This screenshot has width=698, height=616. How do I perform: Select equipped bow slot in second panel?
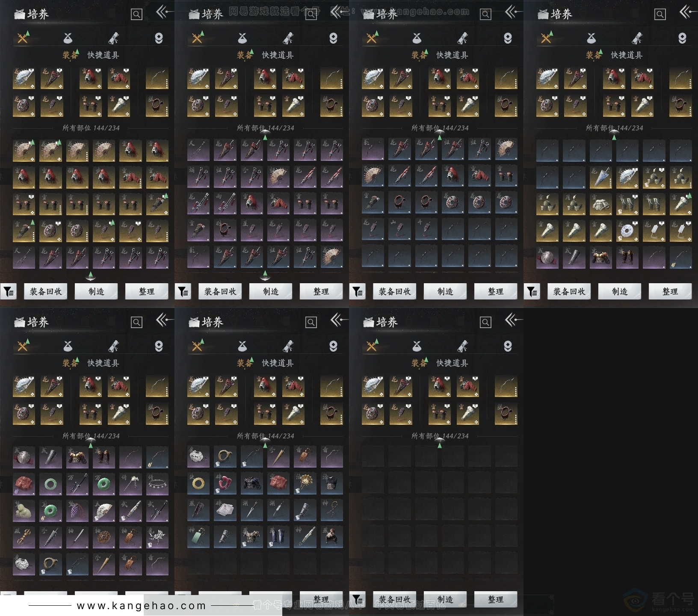click(x=331, y=78)
